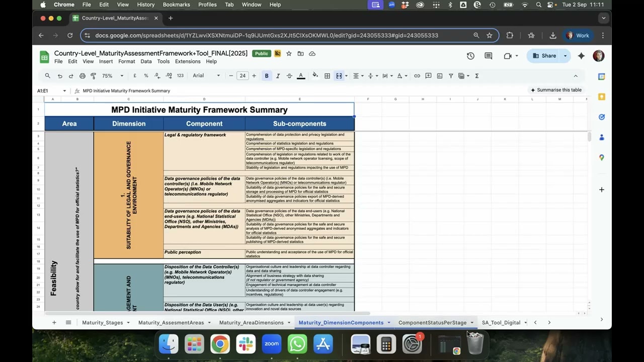Open the fill colour bucket
Screen dimensions: 644x362
(315, 76)
